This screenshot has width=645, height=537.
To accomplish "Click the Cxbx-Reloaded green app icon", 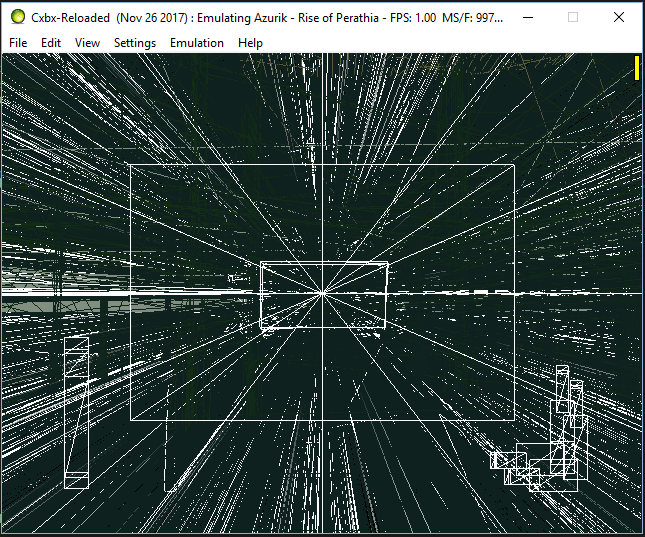I will pos(18,17).
